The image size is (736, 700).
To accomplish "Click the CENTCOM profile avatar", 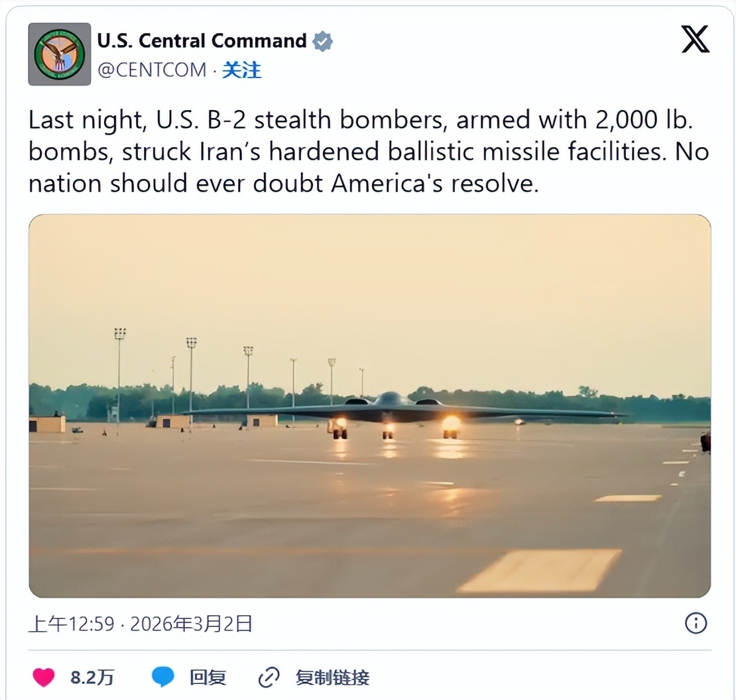I will click(59, 54).
